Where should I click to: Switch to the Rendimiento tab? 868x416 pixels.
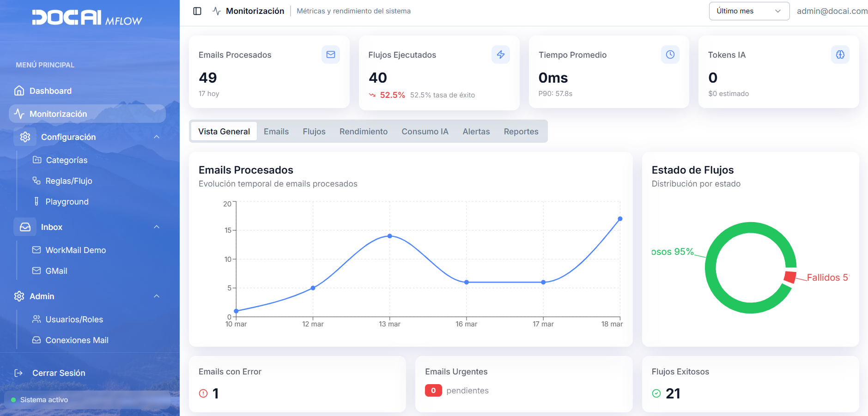(363, 132)
